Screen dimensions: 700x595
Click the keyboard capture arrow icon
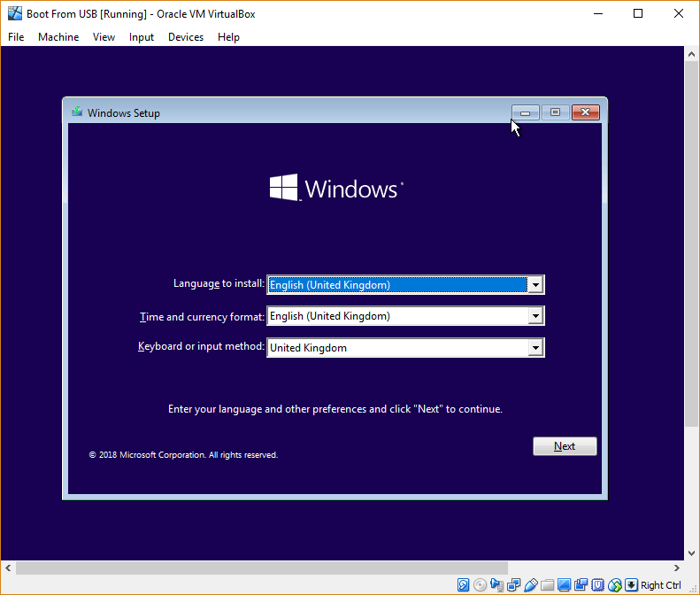click(631, 584)
